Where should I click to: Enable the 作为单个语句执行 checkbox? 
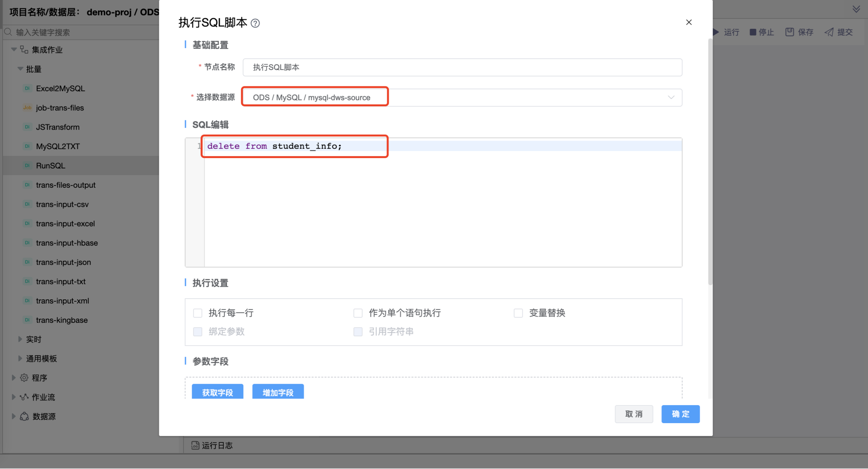pos(358,313)
